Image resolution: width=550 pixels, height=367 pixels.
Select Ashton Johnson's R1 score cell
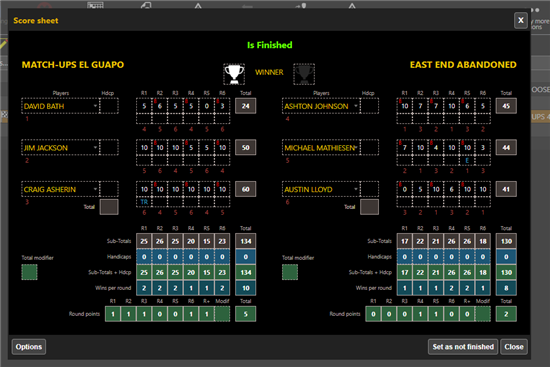[404, 106]
